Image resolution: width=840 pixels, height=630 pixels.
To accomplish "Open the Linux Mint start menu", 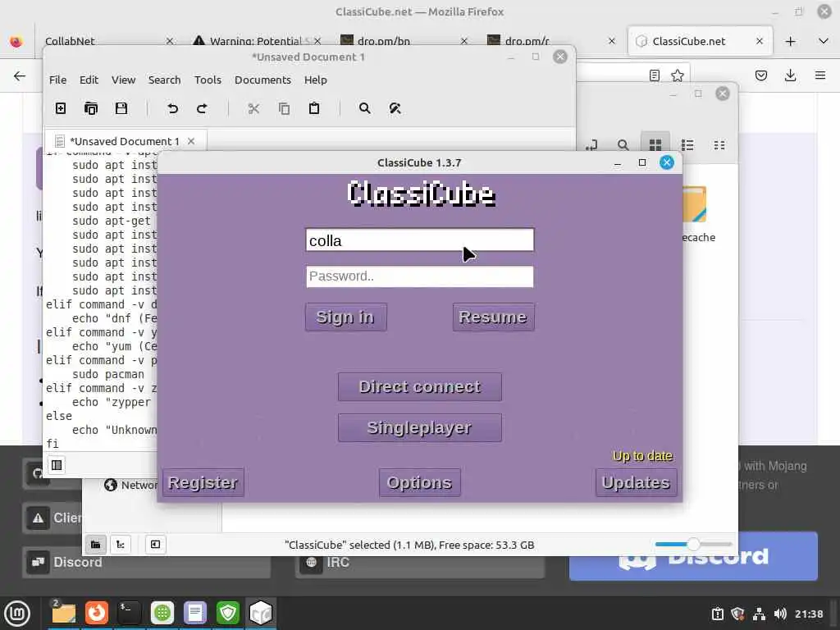I will [x=17, y=613].
